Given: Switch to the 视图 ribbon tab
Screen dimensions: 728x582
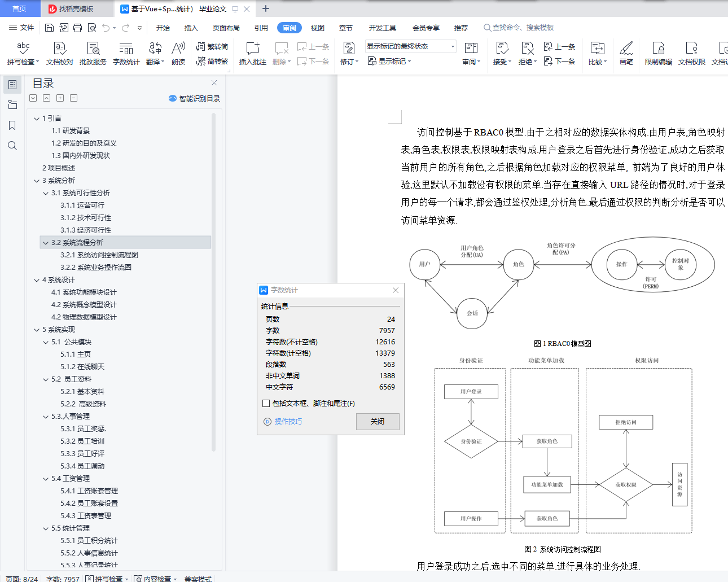Looking at the screenshot, I should click(x=318, y=28).
